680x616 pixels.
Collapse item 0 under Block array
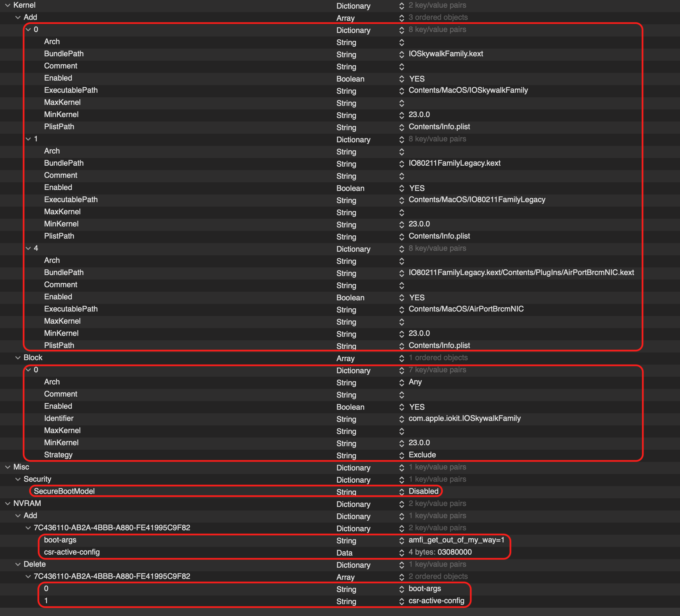(28, 370)
